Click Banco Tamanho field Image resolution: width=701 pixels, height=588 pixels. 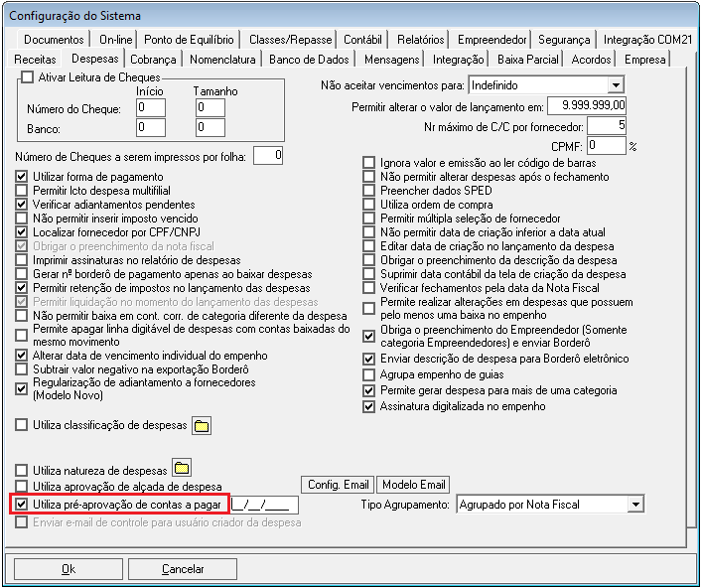210,128
